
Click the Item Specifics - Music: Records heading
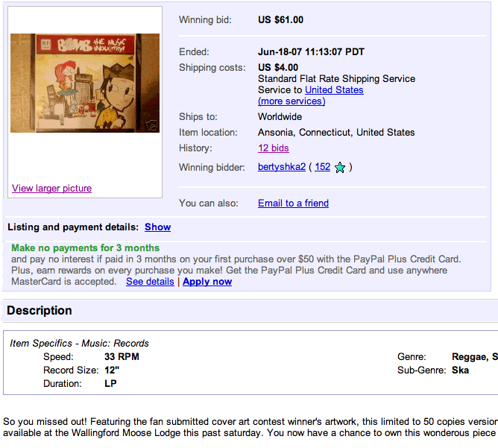click(x=79, y=343)
